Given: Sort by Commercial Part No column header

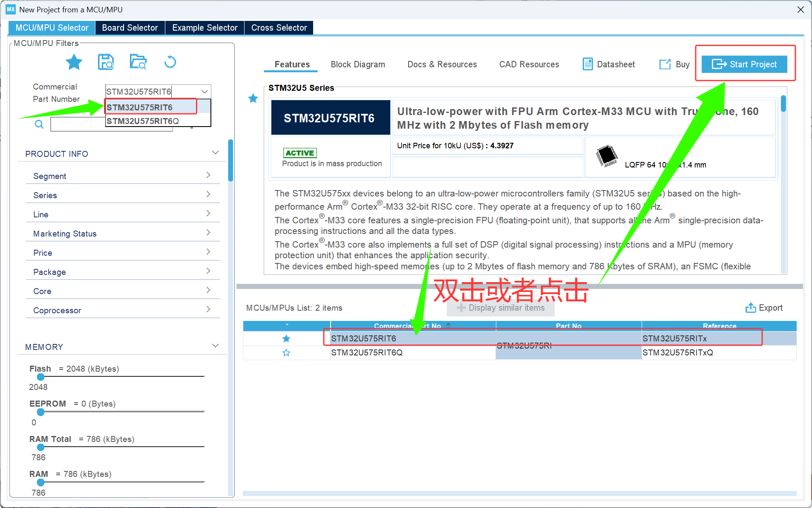Looking at the screenshot, I should 413,326.
